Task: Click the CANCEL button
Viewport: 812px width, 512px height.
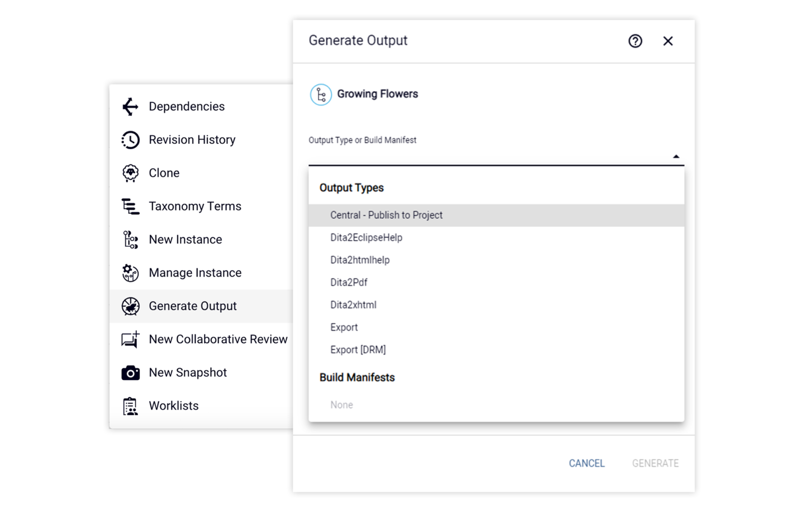Action: pos(586,463)
